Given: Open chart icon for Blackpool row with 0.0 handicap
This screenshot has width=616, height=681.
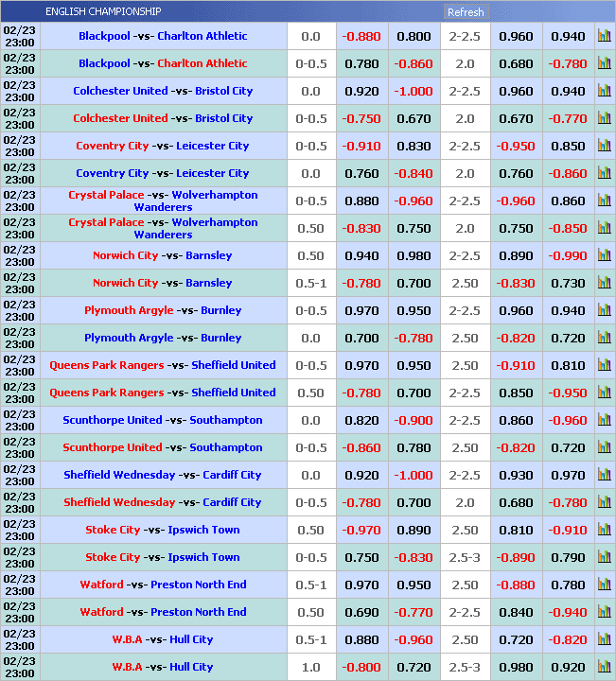Looking at the screenshot, I should tap(604, 37).
